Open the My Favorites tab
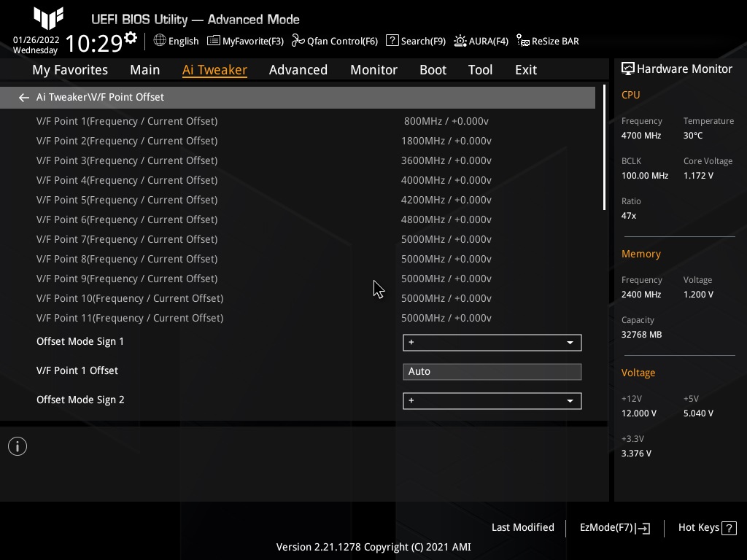The height and width of the screenshot is (560, 747). tap(70, 69)
